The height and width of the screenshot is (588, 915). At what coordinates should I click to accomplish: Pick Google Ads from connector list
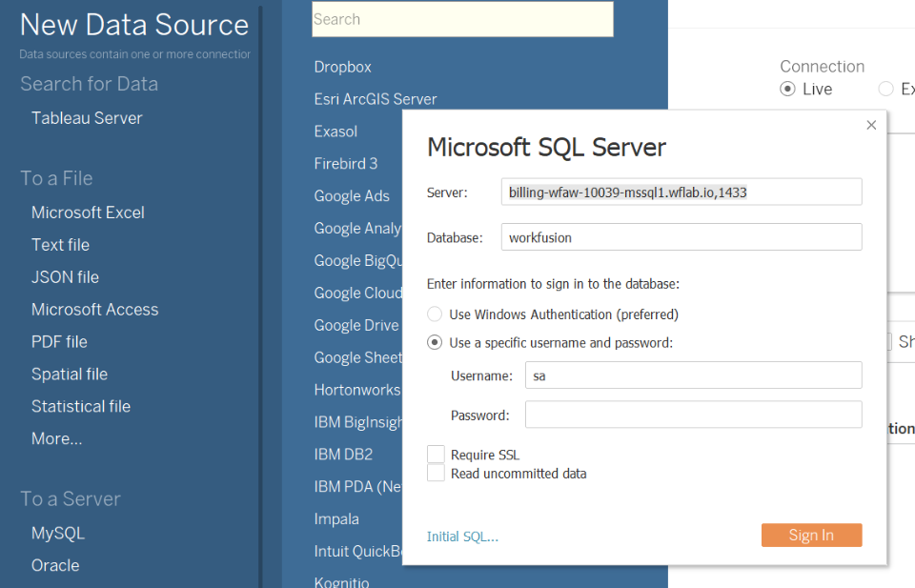click(352, 196)
